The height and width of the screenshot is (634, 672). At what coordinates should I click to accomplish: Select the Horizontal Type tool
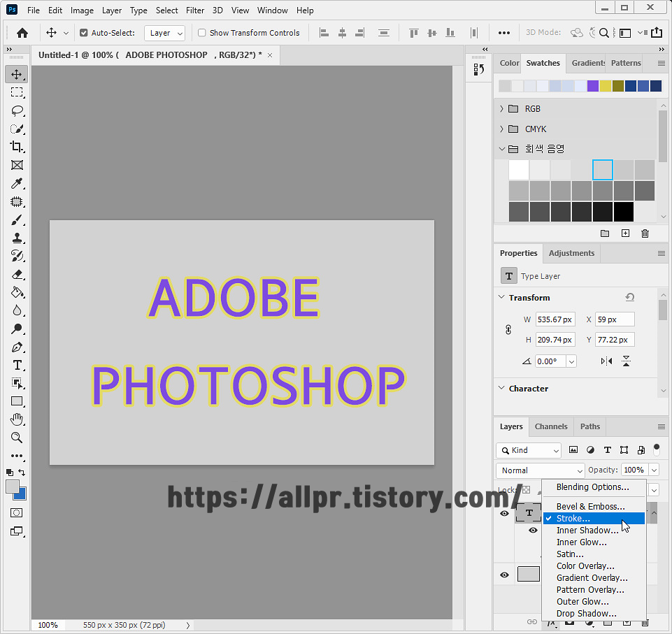(17, 365)
